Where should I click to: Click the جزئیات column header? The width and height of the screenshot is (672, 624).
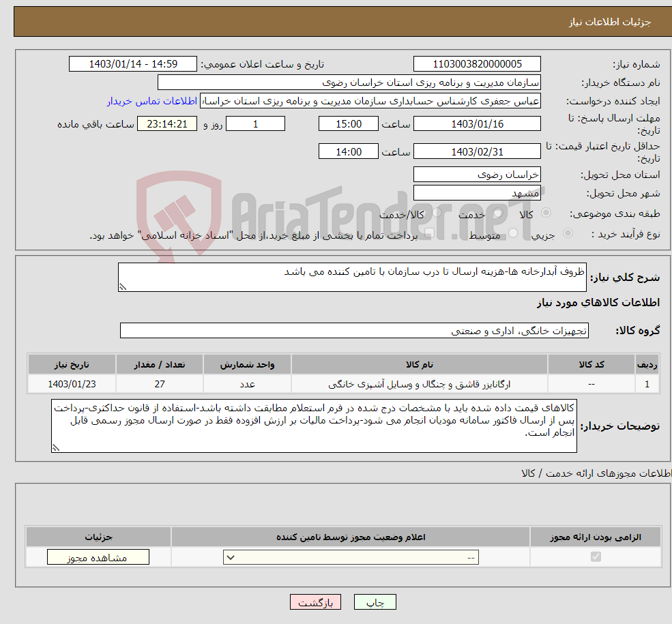[x=98, y=537]
